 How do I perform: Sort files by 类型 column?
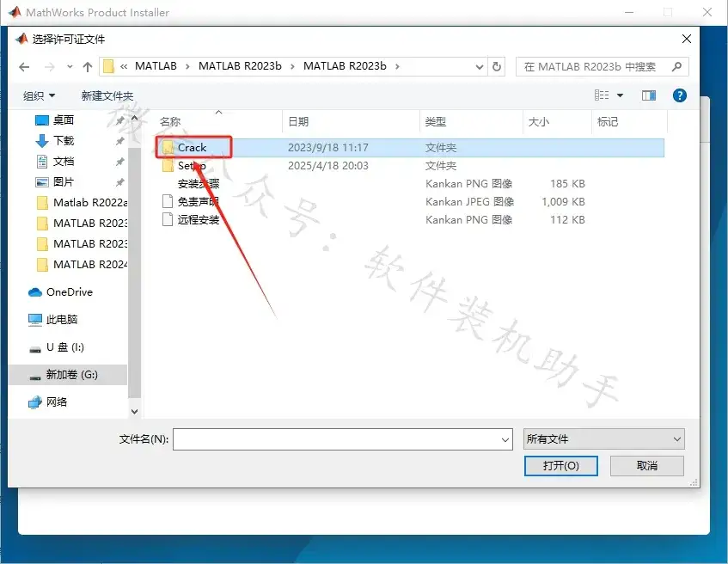(x=436, y=122)
